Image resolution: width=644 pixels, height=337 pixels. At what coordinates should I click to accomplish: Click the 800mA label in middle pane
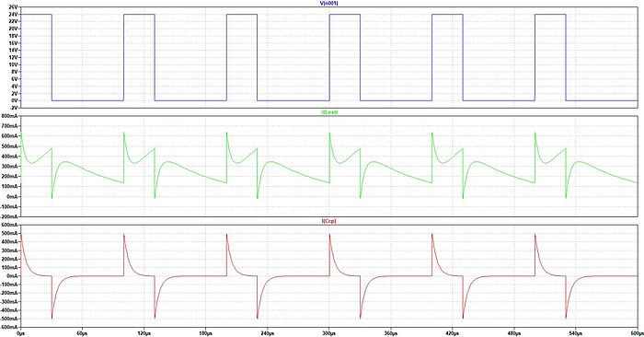click(x=10, y=116)
